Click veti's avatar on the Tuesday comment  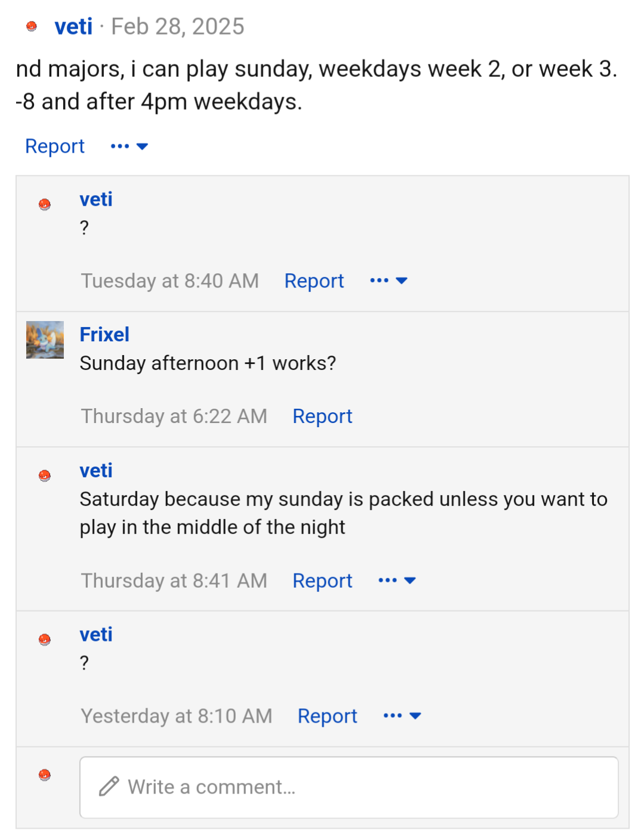click(x=45, y=205)
